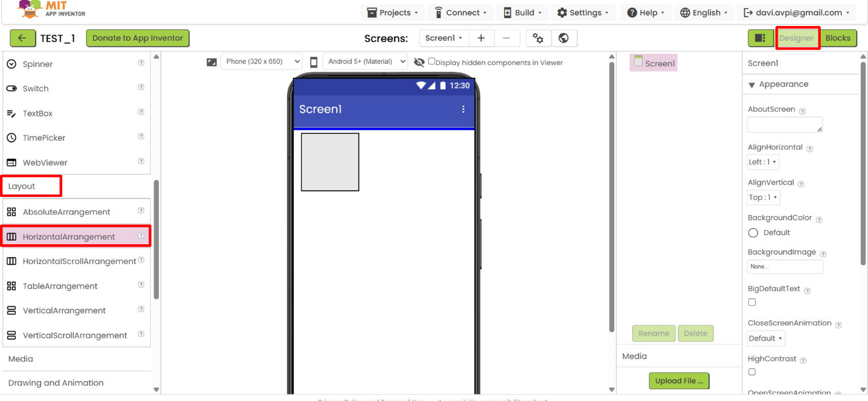The height and width of the screenshot is (401, 868).
Task: Click the Upload File button
Action: 679,381
